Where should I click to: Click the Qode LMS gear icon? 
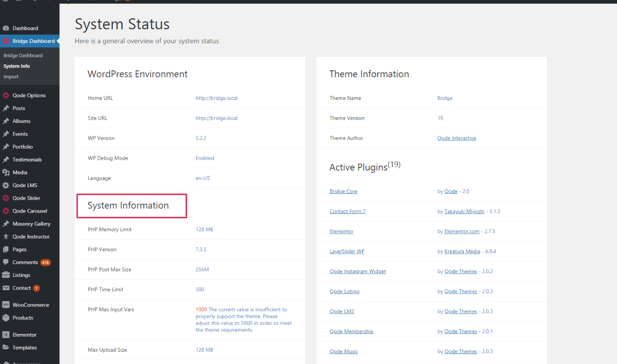(6, 185)
